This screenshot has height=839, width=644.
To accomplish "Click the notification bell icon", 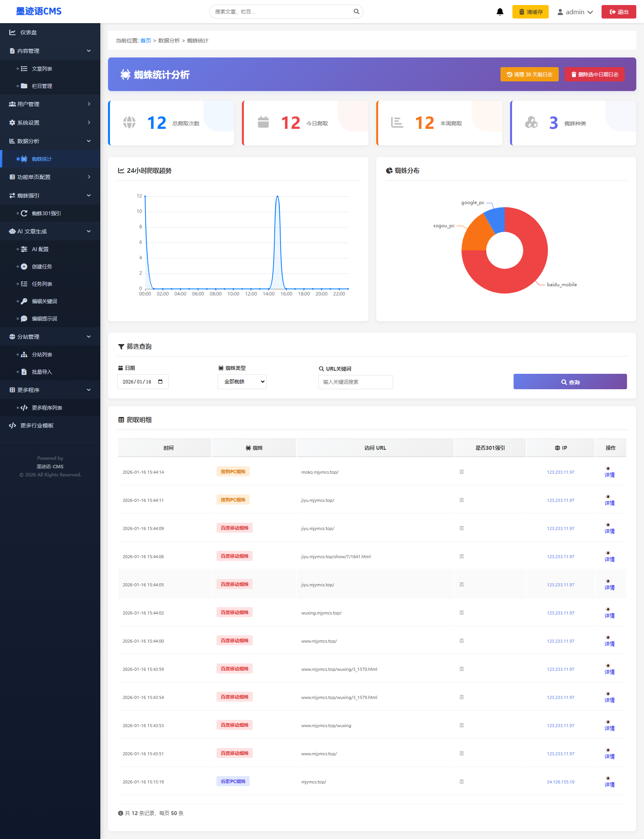I will (500, 12).
